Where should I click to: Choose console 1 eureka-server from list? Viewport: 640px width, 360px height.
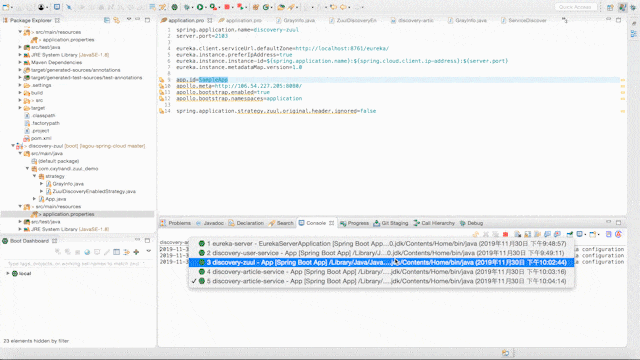pos(382,244)
